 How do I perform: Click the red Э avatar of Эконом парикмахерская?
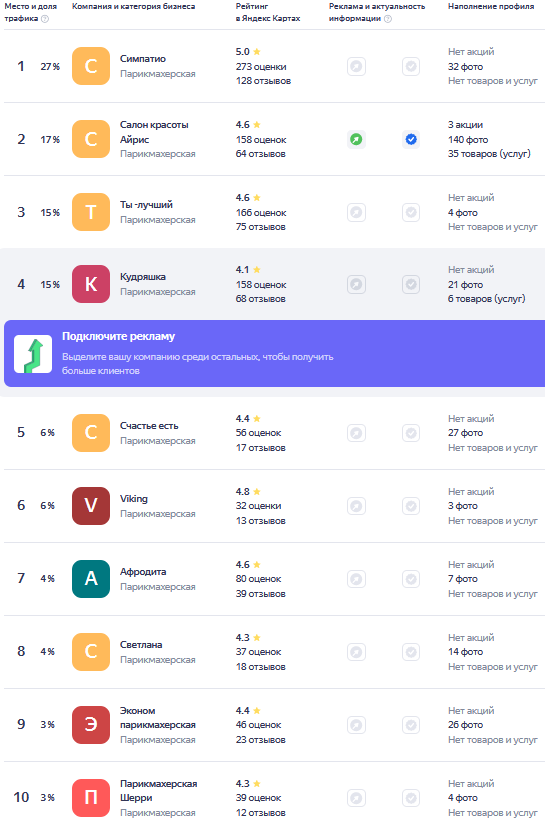point(91,725)
